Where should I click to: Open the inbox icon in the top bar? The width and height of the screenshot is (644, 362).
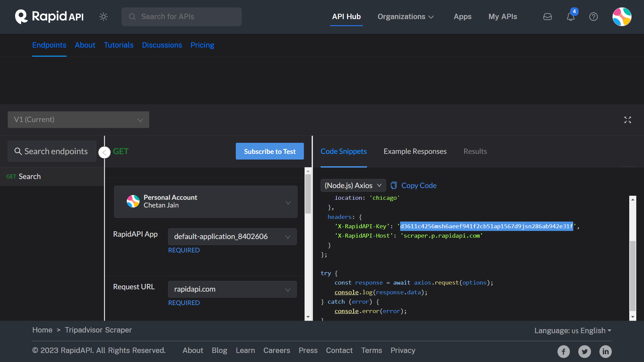(547, 16)
